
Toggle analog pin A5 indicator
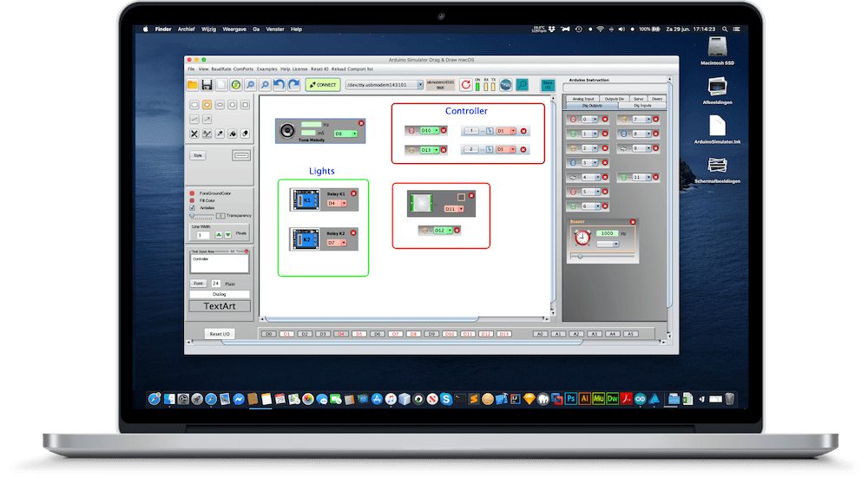pyautogui.click(x=630, y=334)
